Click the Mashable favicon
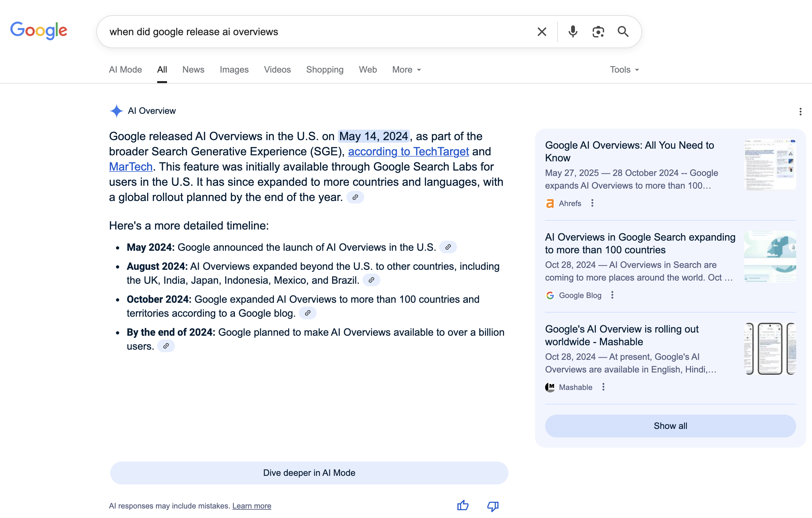The image size is (812, 518). coord(550,387)
